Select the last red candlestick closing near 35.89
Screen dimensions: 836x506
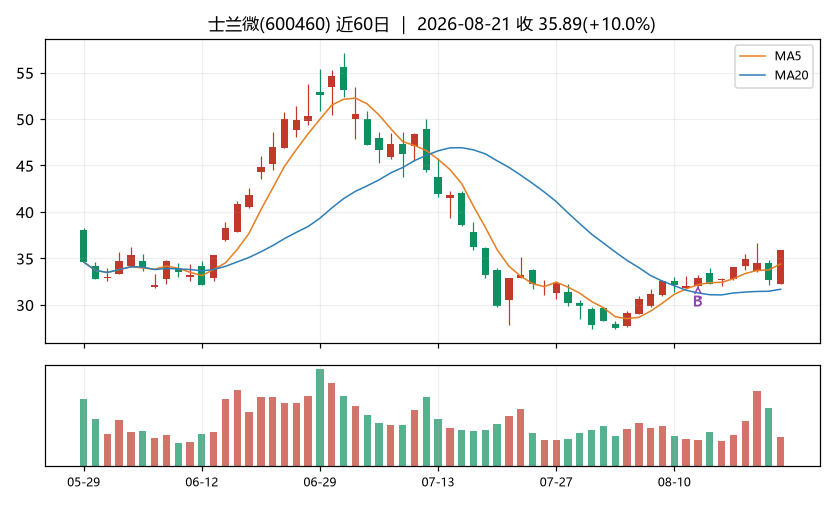coord(781,267)
